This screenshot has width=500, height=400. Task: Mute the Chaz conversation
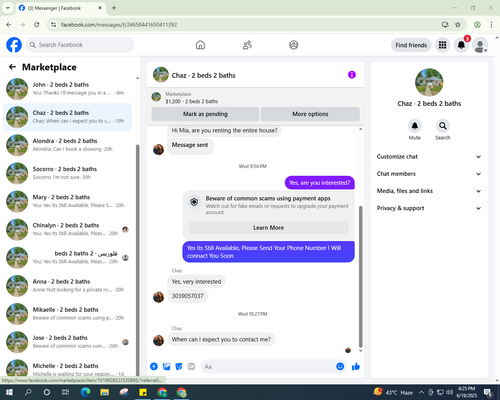coord(415,126)
